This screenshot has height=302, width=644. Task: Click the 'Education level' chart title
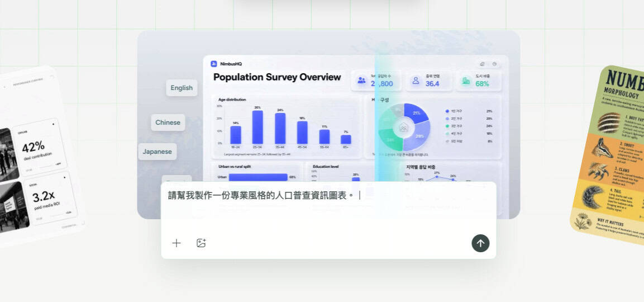click(x=326, y=167)
